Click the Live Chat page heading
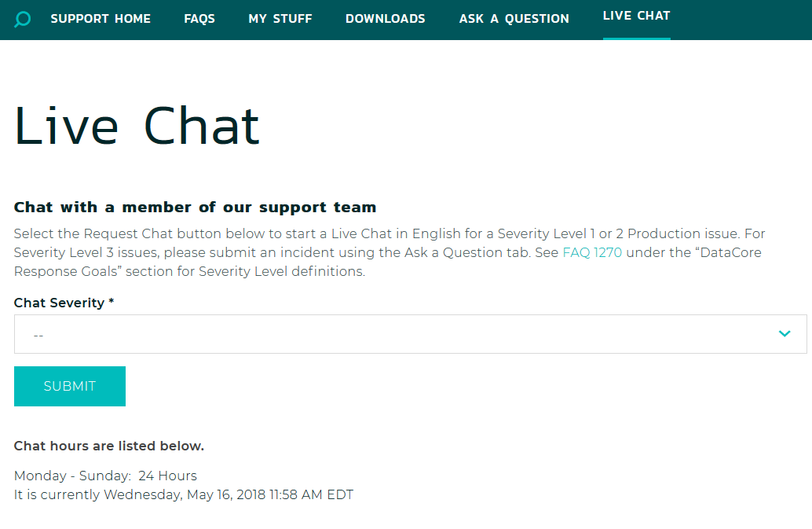 pos(137,126)
